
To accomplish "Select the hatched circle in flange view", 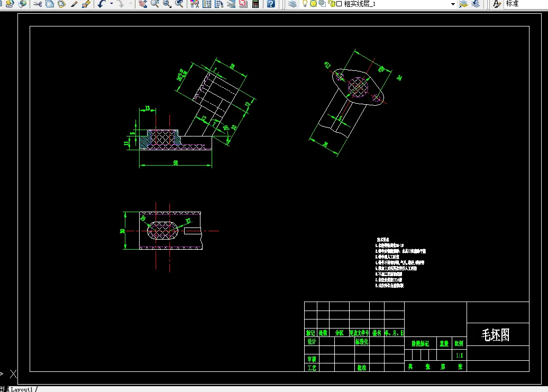I will coord(358,87).
